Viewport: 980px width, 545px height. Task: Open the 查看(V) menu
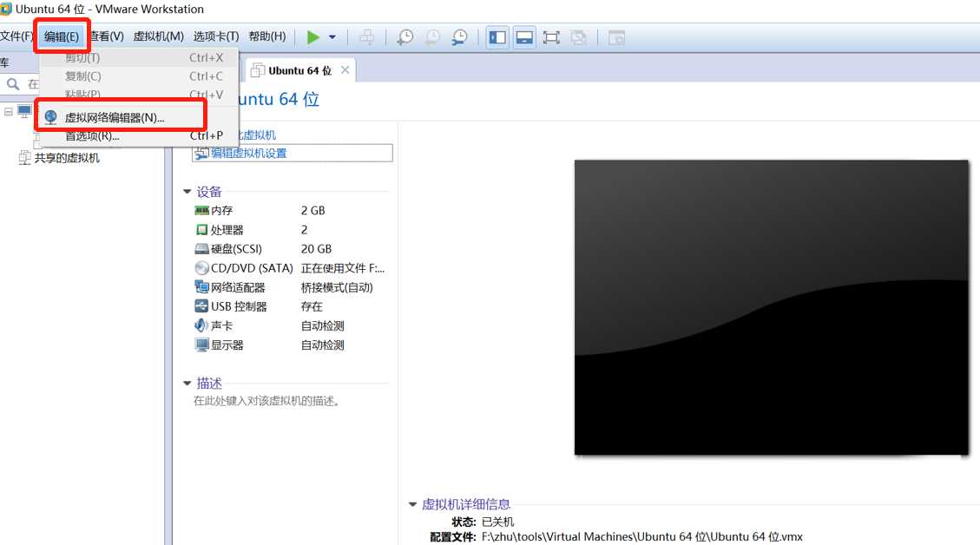tap(106, 36)
